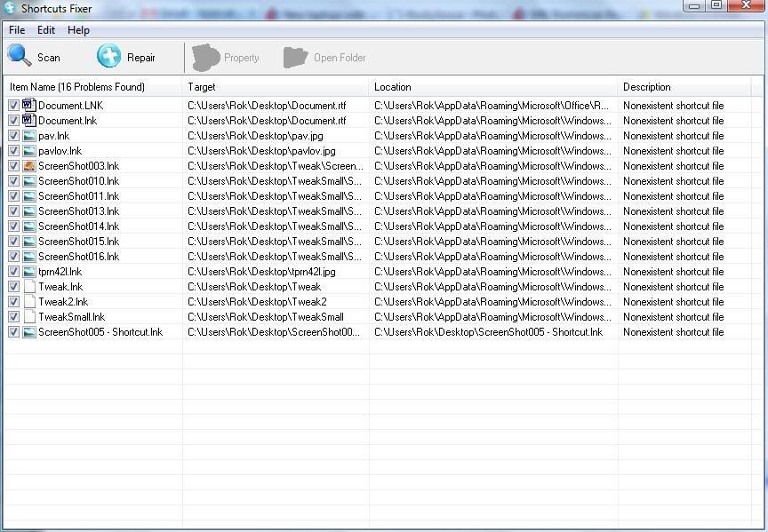Click the Open Folder toolbar button
The width and height of the screenshot is (768, 532).
tap(324, 57)
